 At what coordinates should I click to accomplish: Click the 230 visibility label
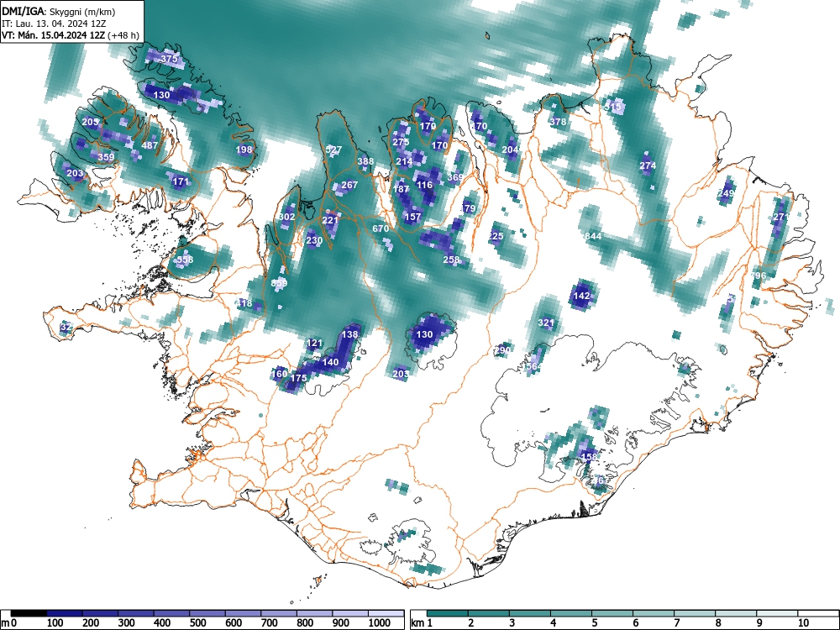314,240
